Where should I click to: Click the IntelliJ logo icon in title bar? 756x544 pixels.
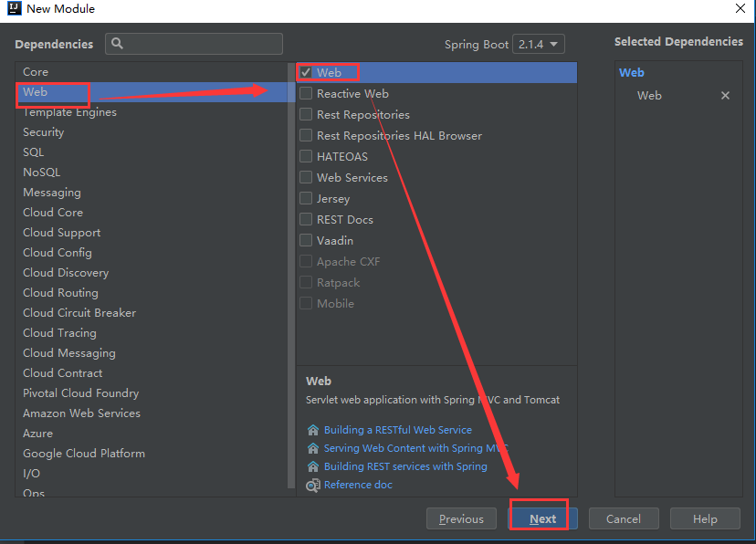pos(15,8)
